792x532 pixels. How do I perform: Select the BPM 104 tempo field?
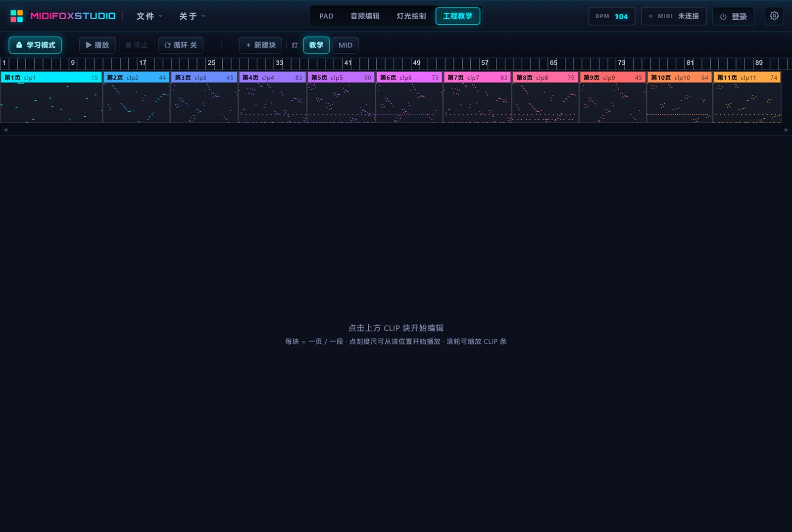(x=612, y=16)
